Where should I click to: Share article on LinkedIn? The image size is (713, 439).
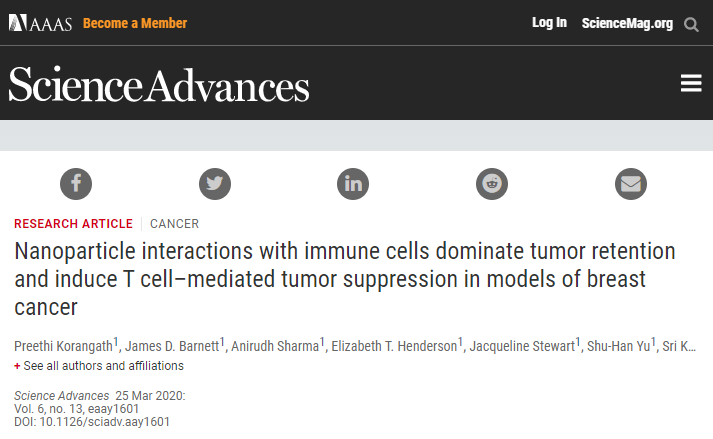[353, 184]
